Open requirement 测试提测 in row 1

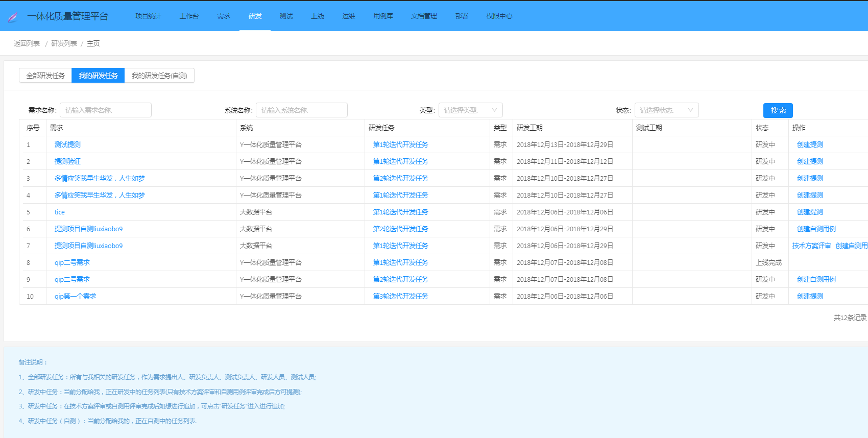[x=67, y=144]
